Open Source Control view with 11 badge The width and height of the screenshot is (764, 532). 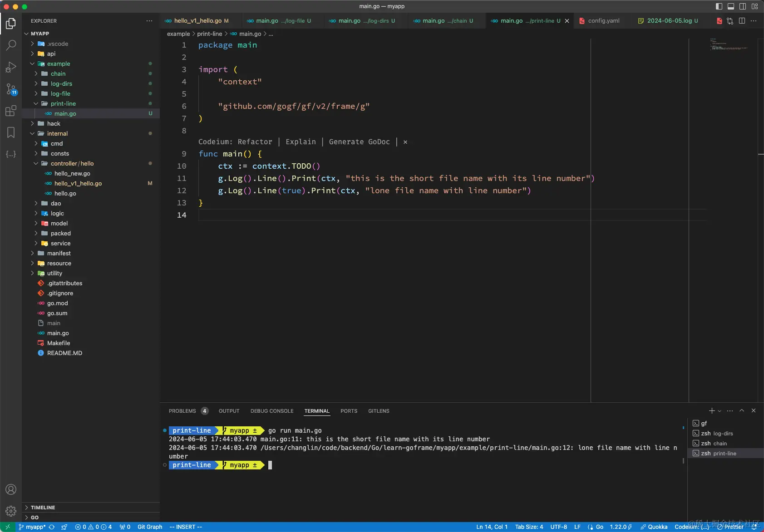11,89
